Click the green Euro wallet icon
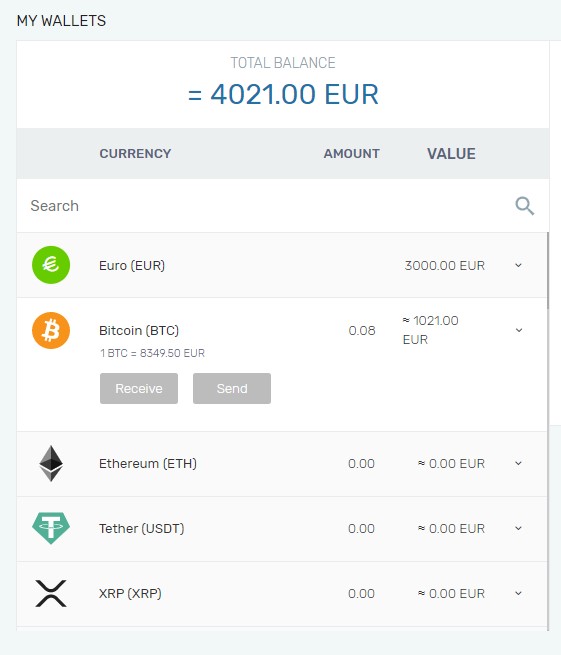561x655 pixels. tap(51, 265)
